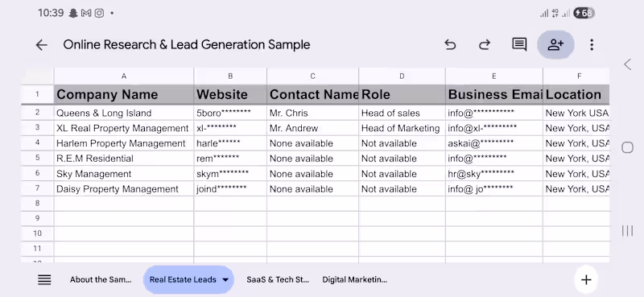Select empty cell A8

(124, 204)
